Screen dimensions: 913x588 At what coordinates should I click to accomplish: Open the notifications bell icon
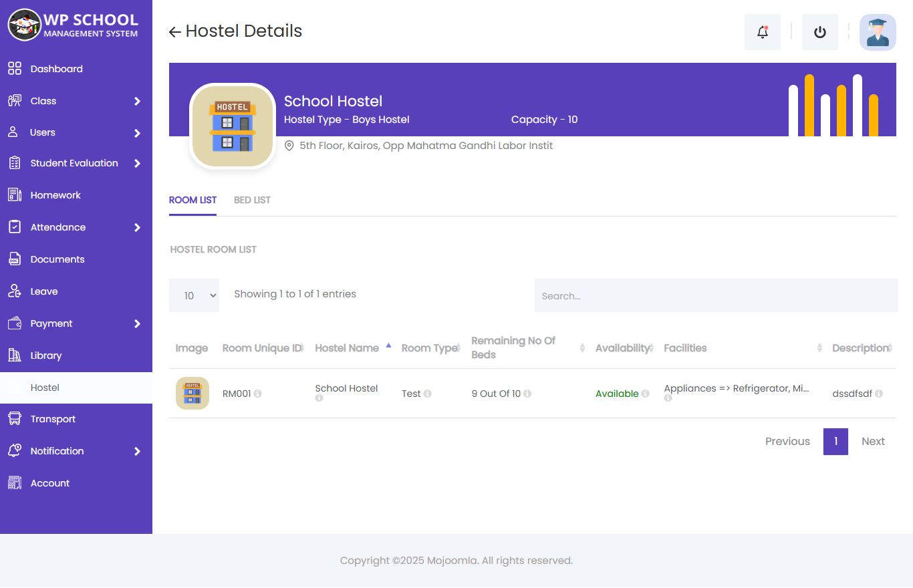coord(763,32)
